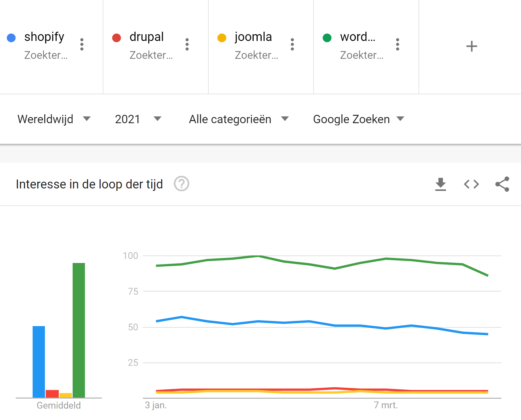Open the wordpress term options menu
The width and height of the screenshot is (521, 420).
click(398, 44)
